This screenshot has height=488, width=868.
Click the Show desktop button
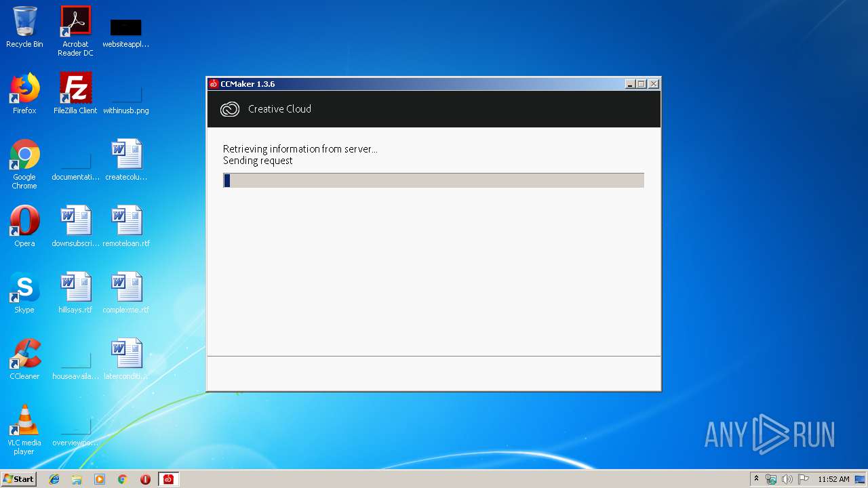click(860, 479)
